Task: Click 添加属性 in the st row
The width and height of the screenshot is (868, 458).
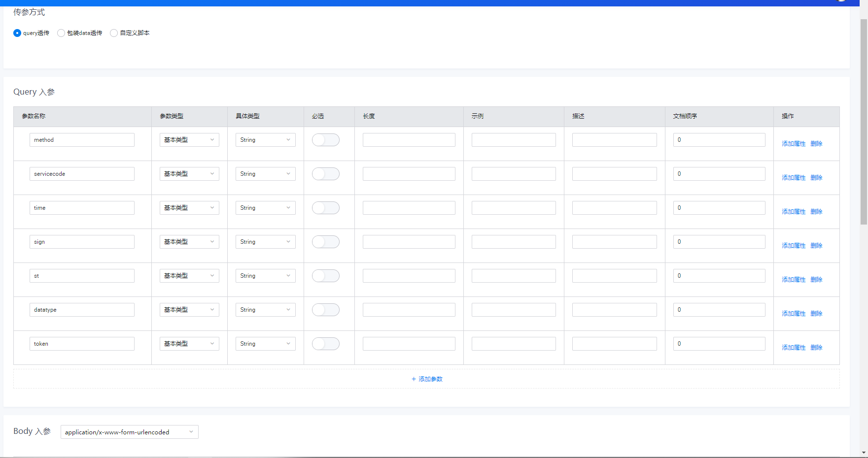Action: point(794,280)
